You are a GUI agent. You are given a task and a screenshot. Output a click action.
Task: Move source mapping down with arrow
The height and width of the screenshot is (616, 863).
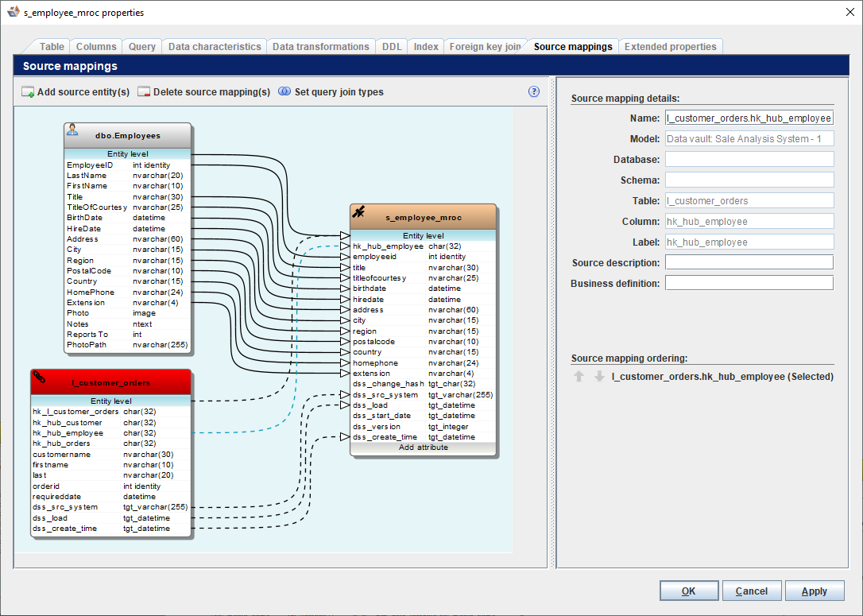pyautogui.click(x=599, y=376)
